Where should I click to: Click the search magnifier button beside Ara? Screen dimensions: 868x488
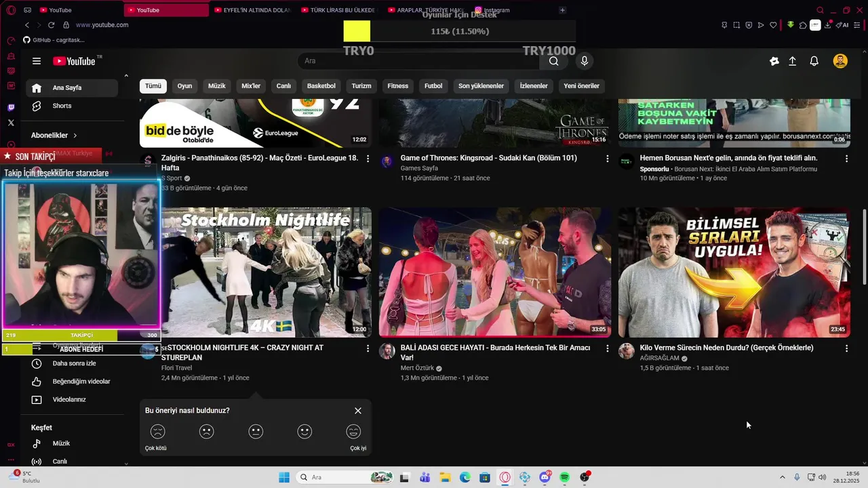click(554, 61)
